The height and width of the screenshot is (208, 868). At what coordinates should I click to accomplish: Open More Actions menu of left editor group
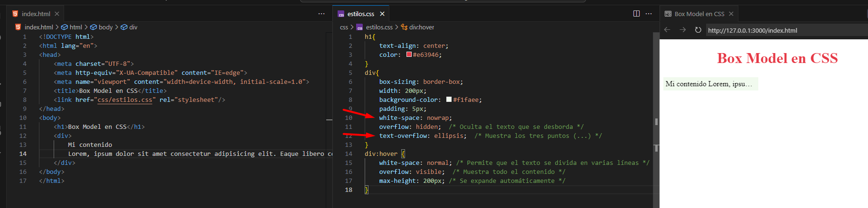pyautogui.click(x=321, y=14)
